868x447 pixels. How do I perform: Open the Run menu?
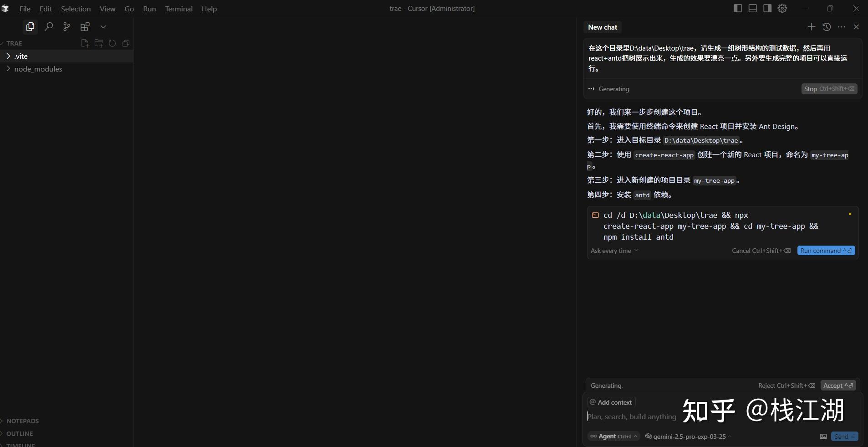tap(149, 9)
